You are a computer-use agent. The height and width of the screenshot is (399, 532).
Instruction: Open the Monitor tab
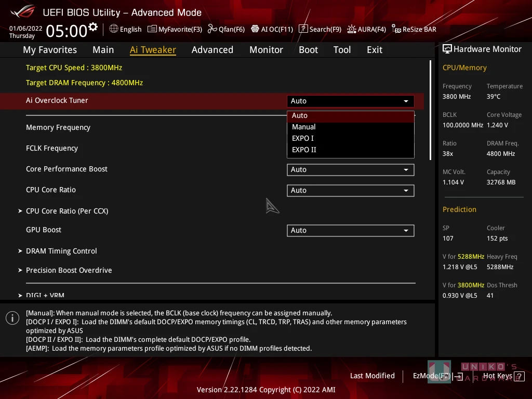[266, 50]
